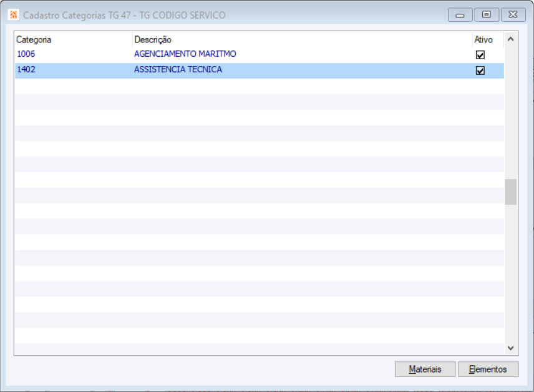Click category code 1402

tap(26, 70)
